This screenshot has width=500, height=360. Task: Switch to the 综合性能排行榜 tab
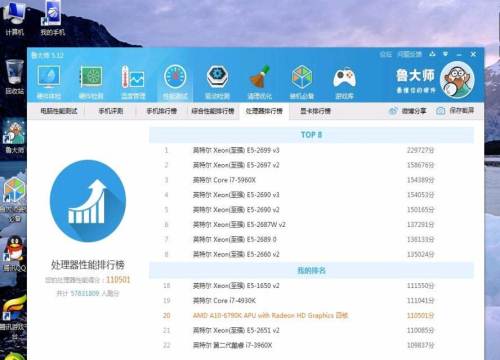pyautogui.click(x=213, y=111)
